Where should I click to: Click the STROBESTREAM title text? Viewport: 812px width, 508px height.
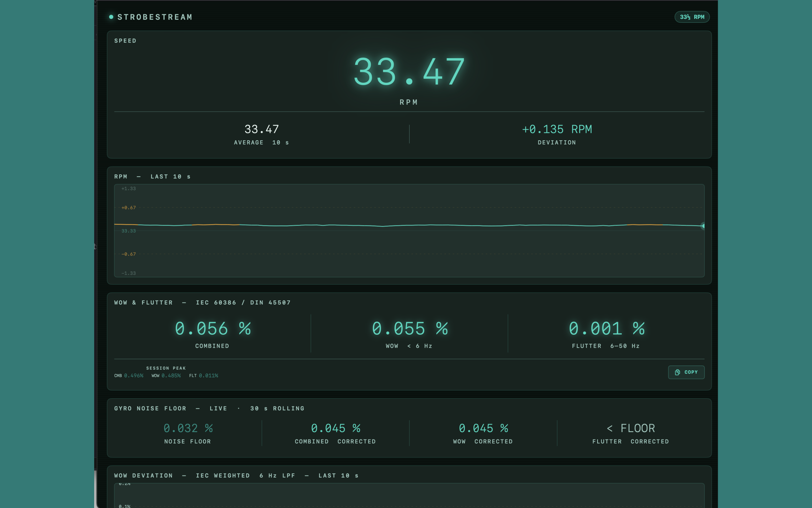(155, 17)
